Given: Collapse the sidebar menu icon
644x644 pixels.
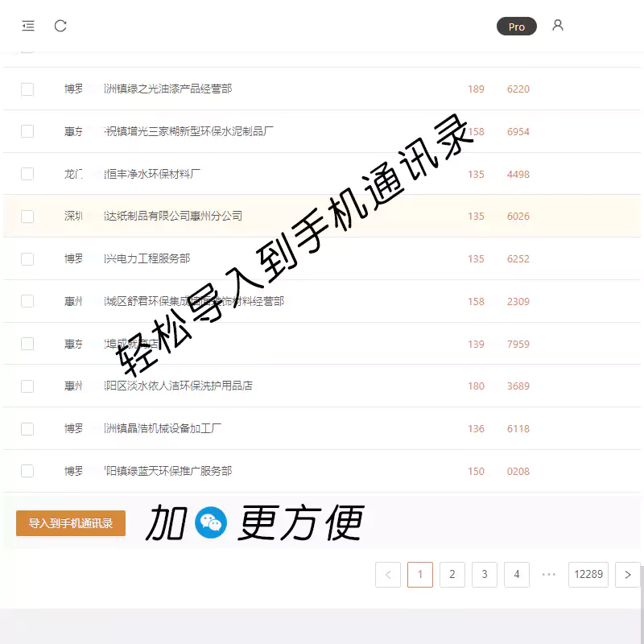Looking at the screenshot, I should point(28,26).
